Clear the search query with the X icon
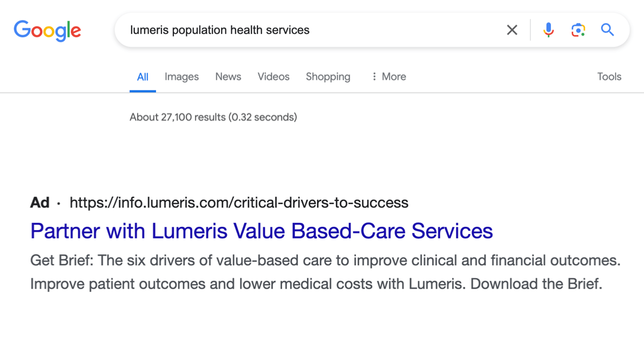The height and width of the screenshot is (351, 644). click(512, 30)
